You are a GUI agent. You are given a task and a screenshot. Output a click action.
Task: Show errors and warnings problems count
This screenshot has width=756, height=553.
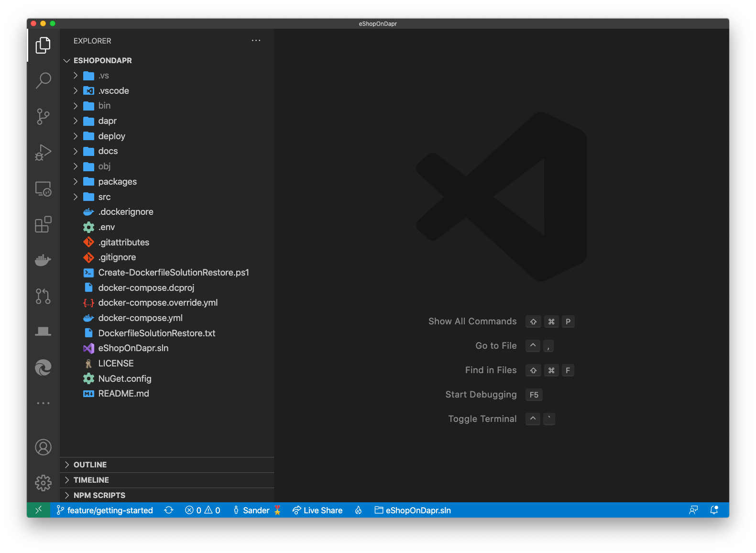point(203,510)
